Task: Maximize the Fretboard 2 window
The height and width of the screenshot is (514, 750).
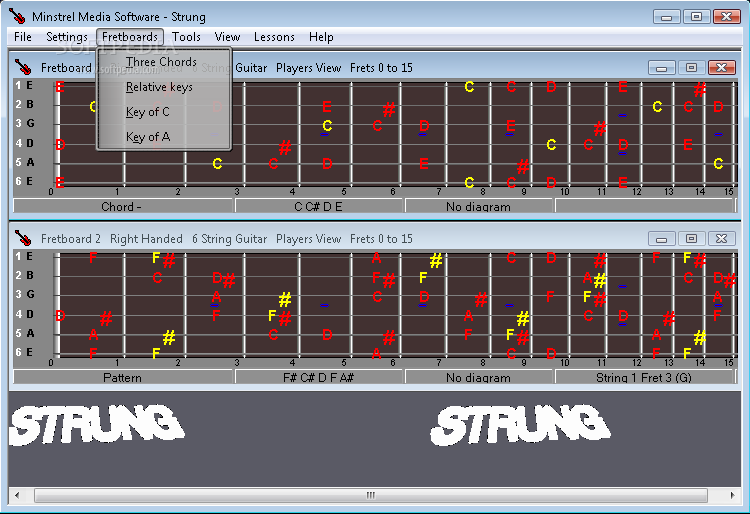Action: pyautogui.click(x=691, y=238)
